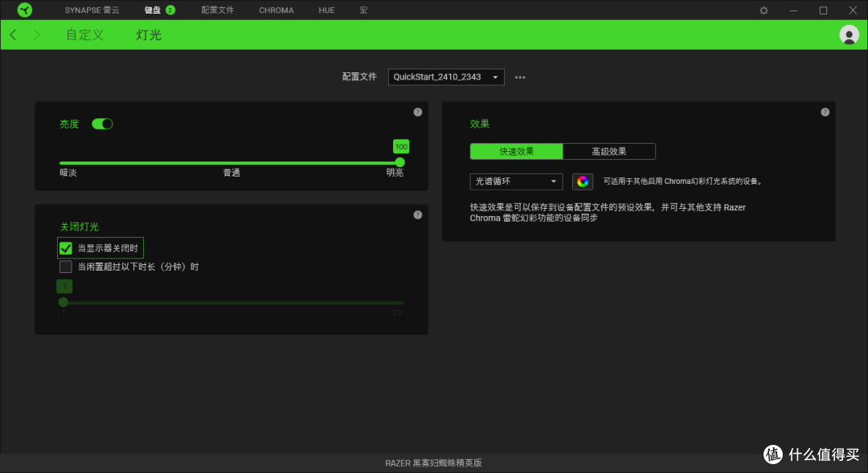Open profile options three-dot menu
868x473 pixels.
(x=520, y=77)
